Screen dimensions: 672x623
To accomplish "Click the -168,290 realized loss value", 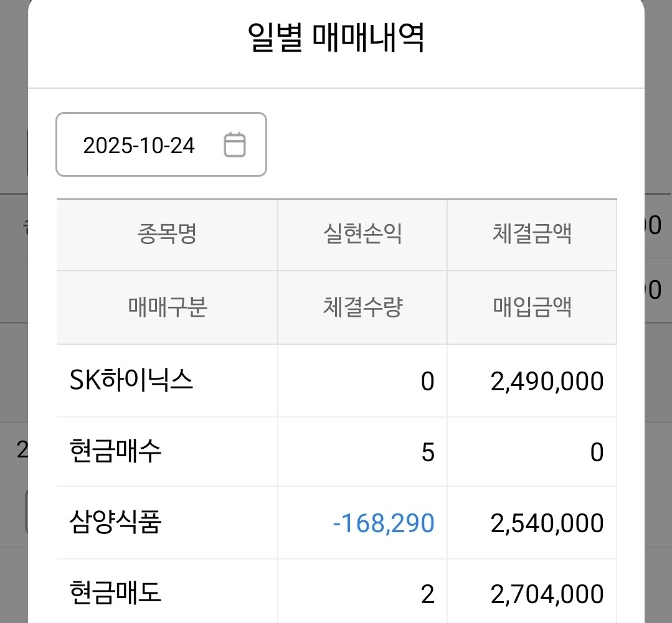I will pyautogui.click(x=384, y=523).
